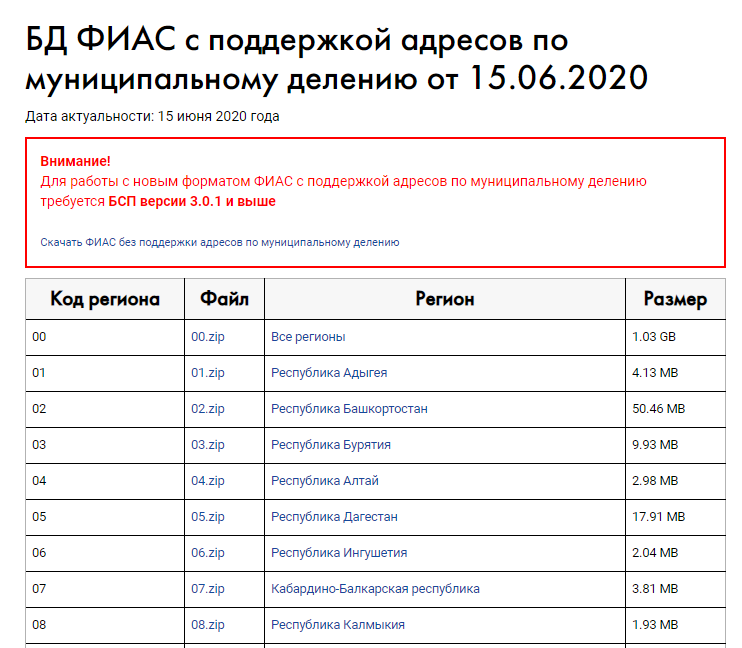Open the 'Республика Адыгея' link
This screenshot has width=742, height=648.
(329, 373)
